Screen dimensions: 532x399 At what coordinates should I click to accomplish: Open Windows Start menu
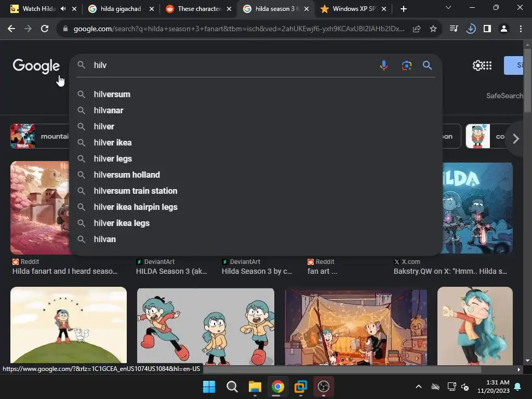(209, 387)
